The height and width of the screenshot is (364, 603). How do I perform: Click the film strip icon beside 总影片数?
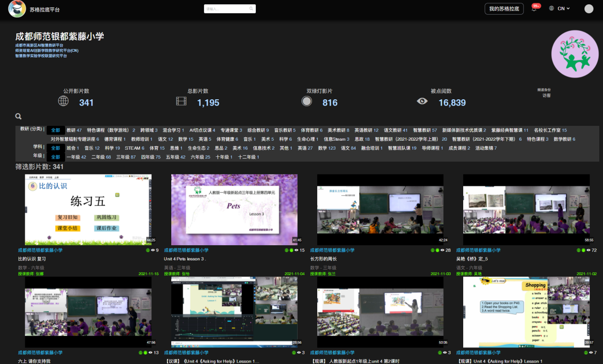(181, 101)
